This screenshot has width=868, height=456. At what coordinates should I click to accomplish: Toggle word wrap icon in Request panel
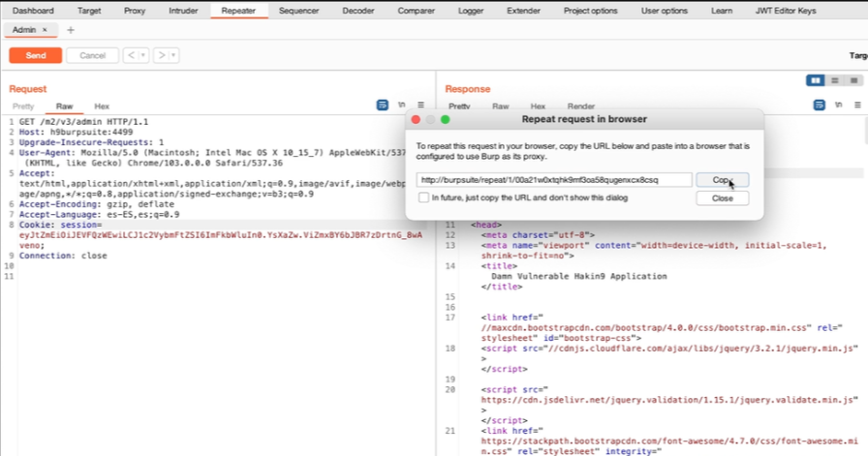click(x=382, y=106)
